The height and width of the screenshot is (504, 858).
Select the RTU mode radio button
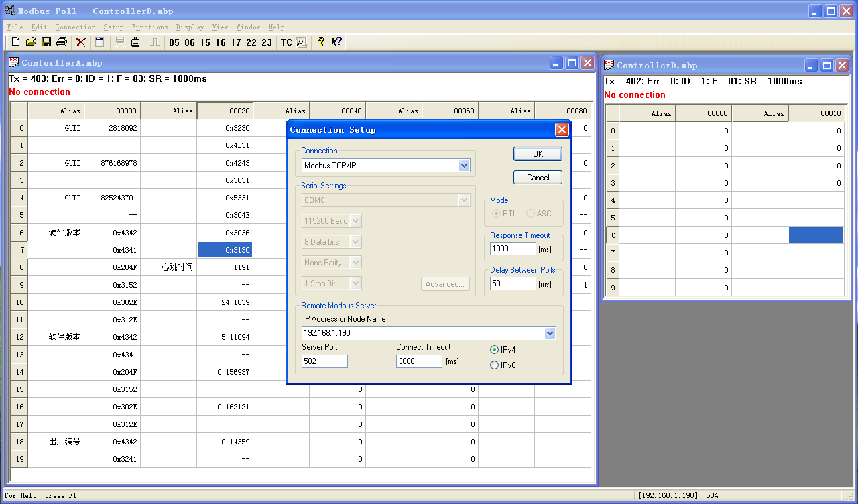[x=497, y=214]
